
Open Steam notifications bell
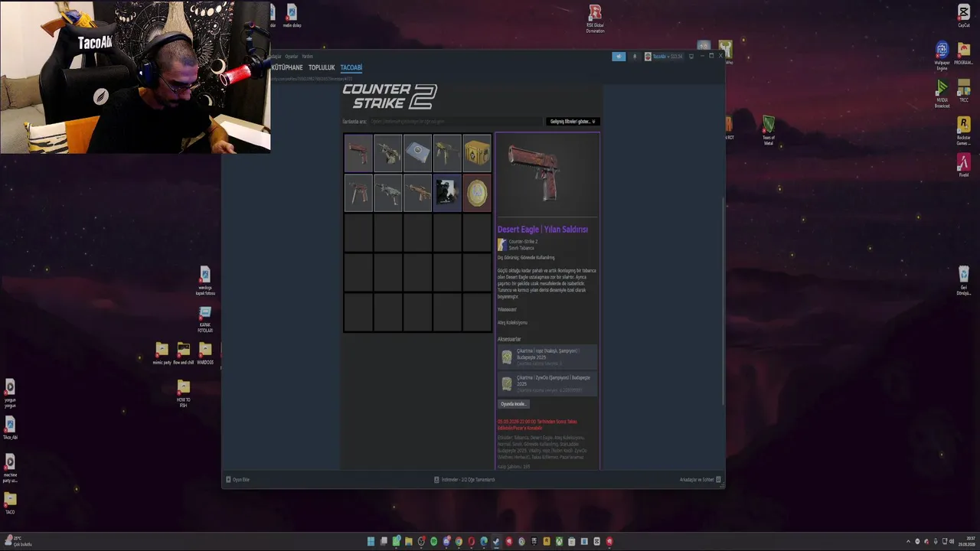634,57
